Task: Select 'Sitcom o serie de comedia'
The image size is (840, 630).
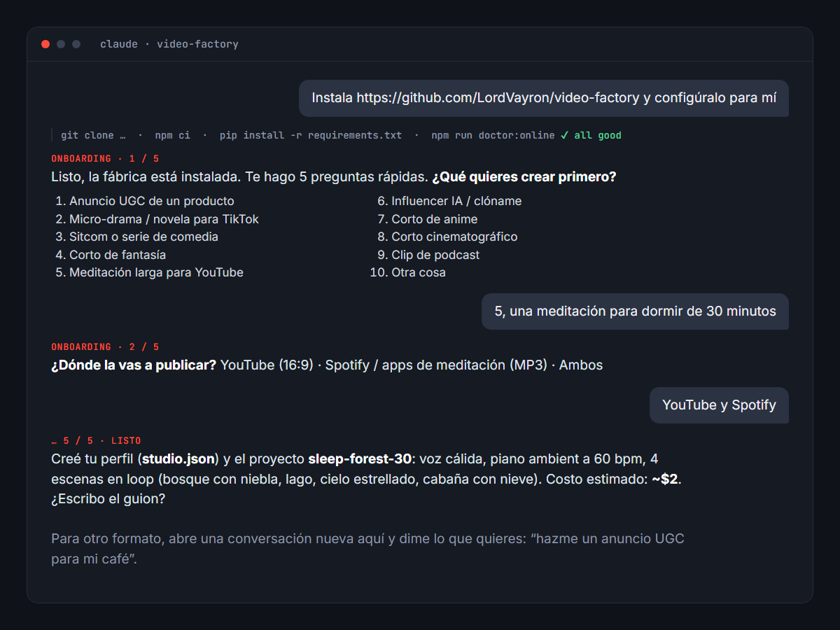Action: tap(143, 237)
